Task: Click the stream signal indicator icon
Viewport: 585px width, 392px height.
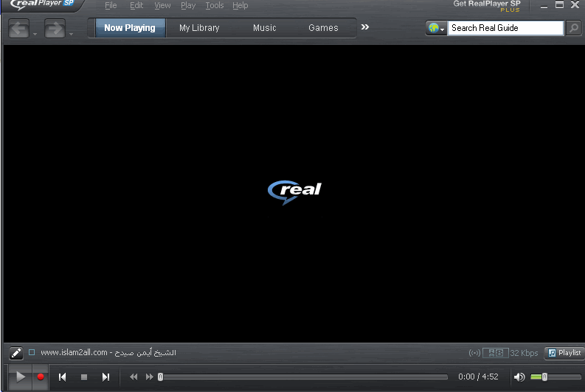Action: click(x=474, y=353)
